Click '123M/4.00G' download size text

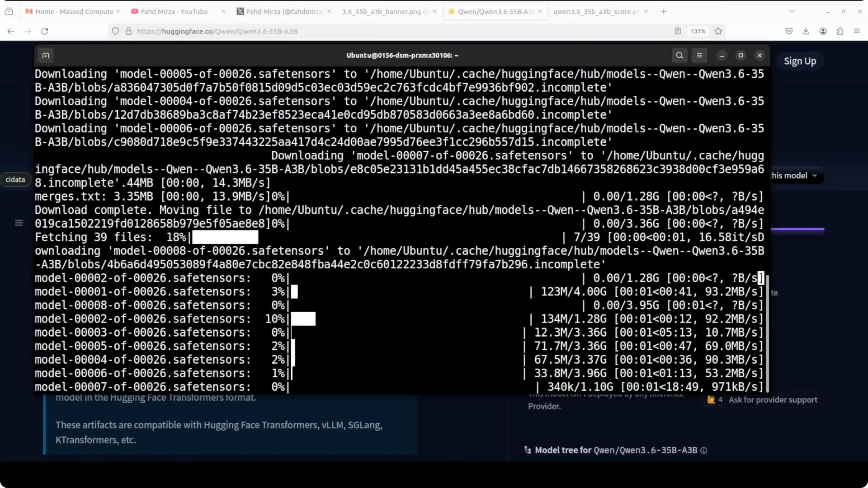574,292
